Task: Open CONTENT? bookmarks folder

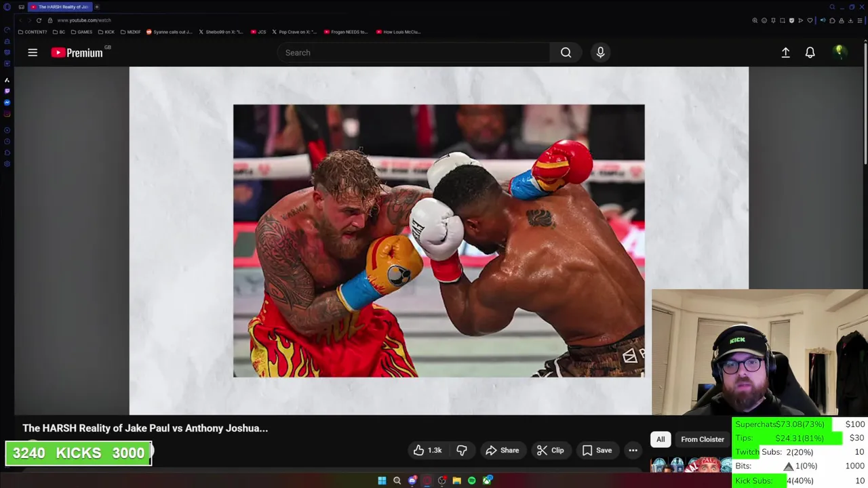Action: [33, 32]
